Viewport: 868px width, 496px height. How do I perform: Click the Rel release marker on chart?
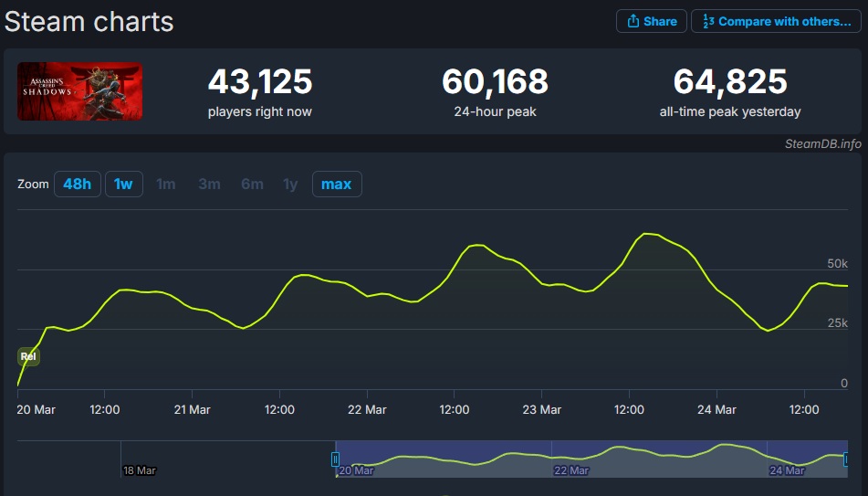click(28, 356)
